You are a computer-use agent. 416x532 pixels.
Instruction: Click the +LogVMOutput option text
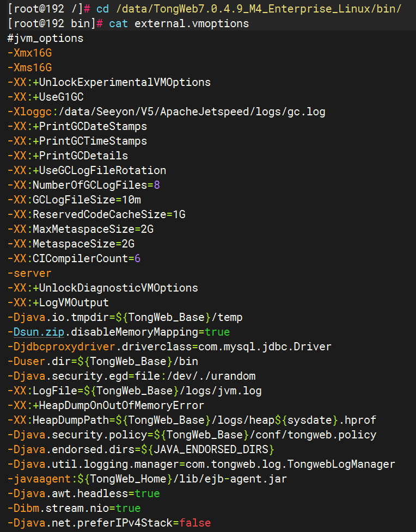click(x=71, y=302)
